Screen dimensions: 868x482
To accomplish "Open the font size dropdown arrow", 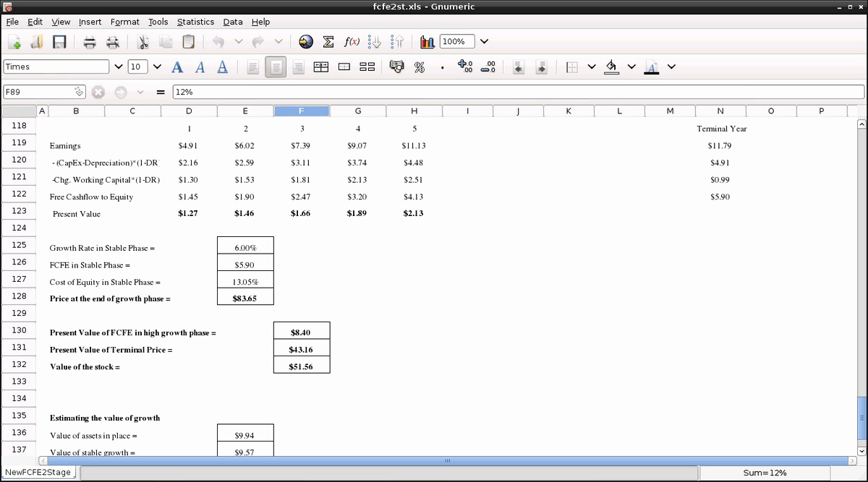I will click(x=157, y=67).
